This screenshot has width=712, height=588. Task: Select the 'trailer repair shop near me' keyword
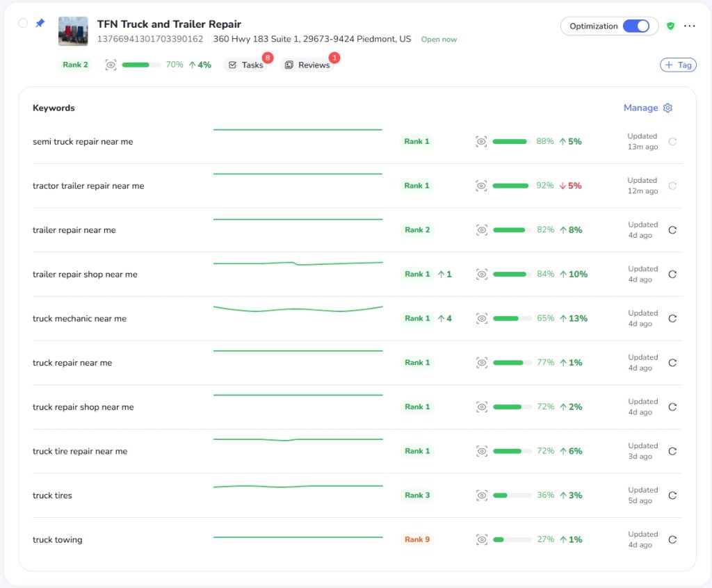85,275
